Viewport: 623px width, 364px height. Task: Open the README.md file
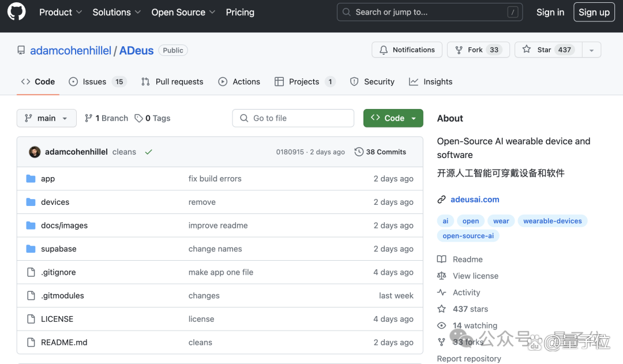coord(64,342)
